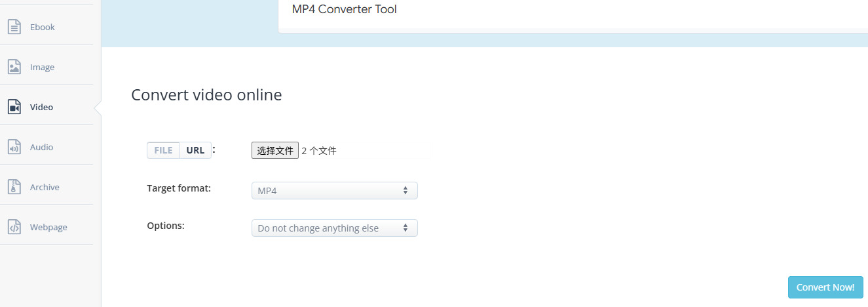The width and height of the screenshot is (868, 307).
Task: Open the Target format MP4 dropdown
Action: pyautogui.click(x=334, y=190)
